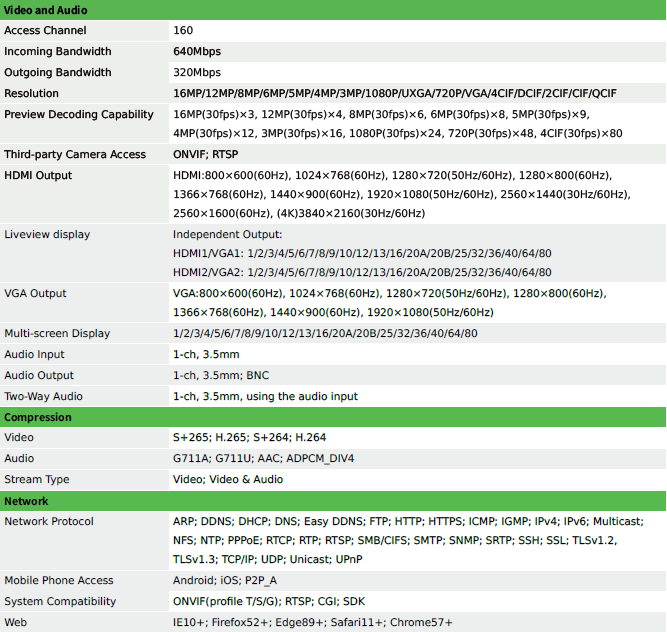Click the 'Network Protocol' label
The width and height of the screenshot is (667, 632).
49,521
